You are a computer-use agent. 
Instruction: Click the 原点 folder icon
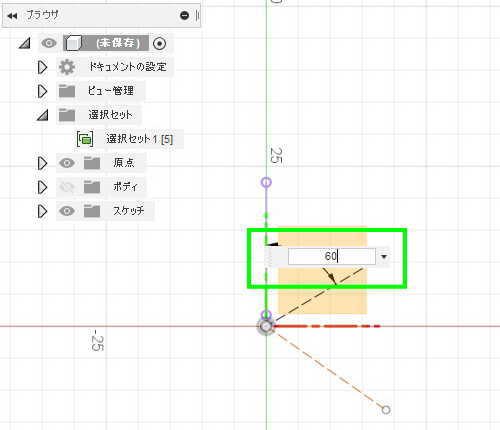pos(92,163)
